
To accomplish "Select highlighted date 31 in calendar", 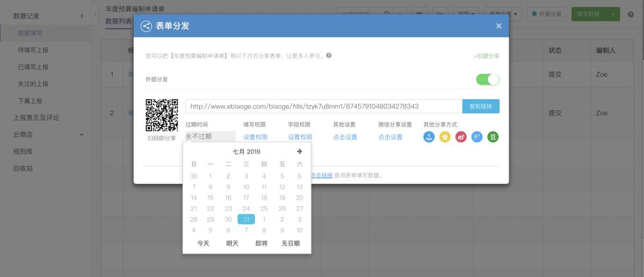I will point(246,219).
